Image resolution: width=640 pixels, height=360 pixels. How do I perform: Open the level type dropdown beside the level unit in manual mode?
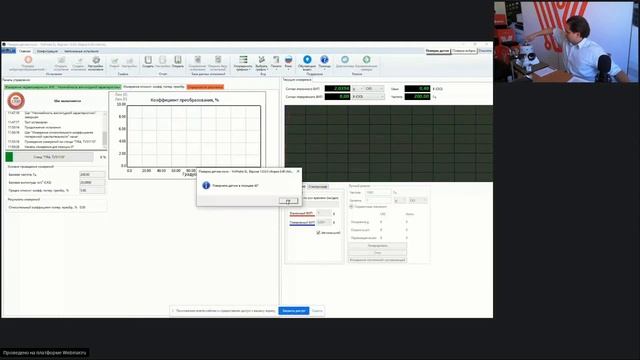point(418,200)
